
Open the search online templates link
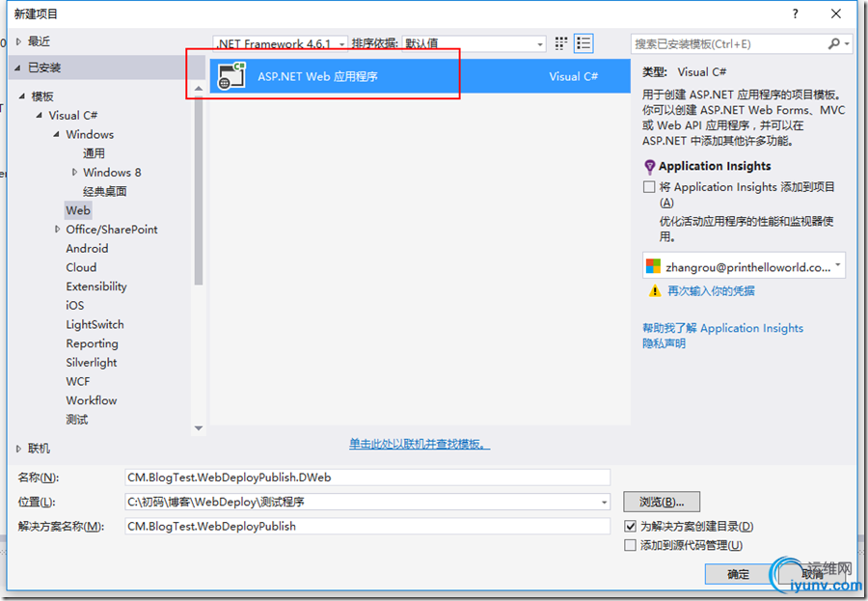[420, 444]
